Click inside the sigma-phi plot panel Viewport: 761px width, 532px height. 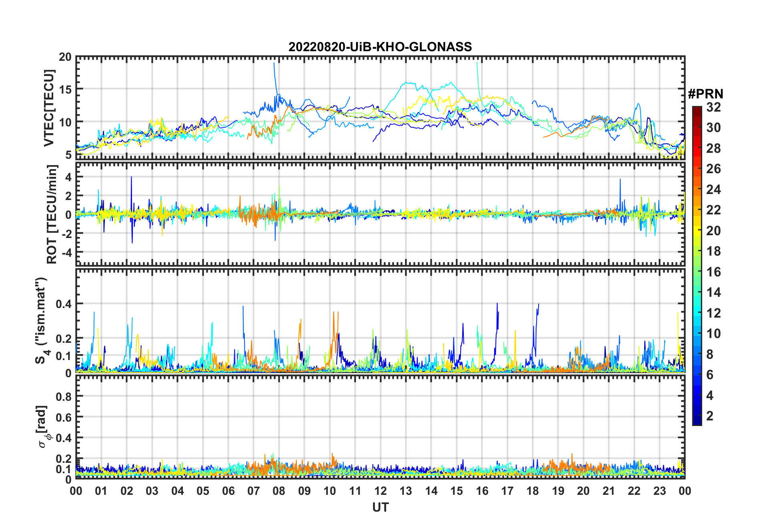click(380, 427)
